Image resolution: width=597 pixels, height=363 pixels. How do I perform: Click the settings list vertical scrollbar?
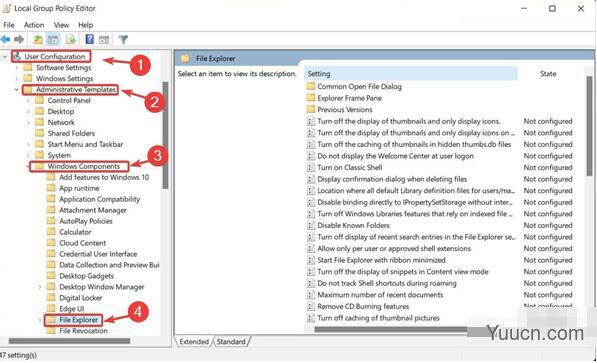point(589,126)
